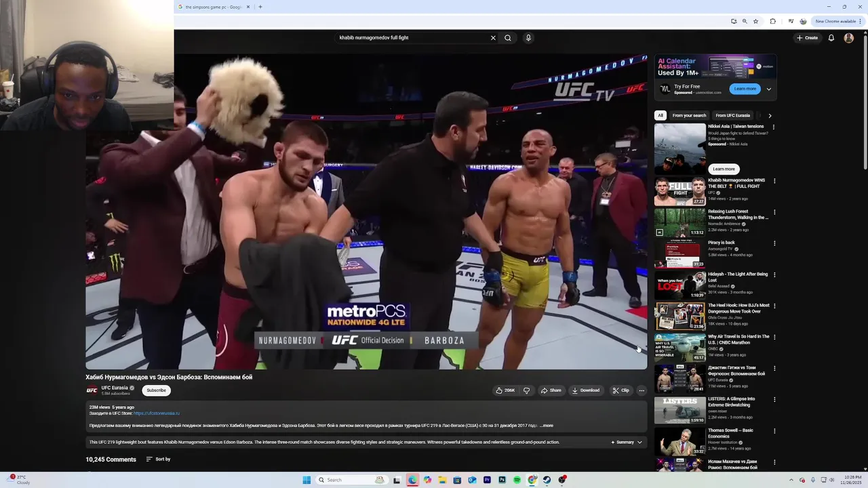This screenshot has height=488, width=868.
Task: Subscribe to UFC Eurasia channel
Action: tap(156, 390)
